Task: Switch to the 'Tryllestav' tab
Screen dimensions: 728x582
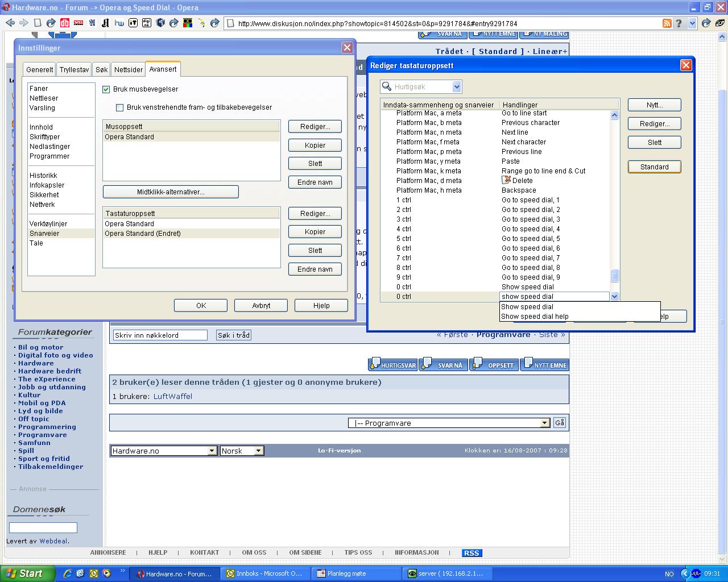Action: point(74,69)
